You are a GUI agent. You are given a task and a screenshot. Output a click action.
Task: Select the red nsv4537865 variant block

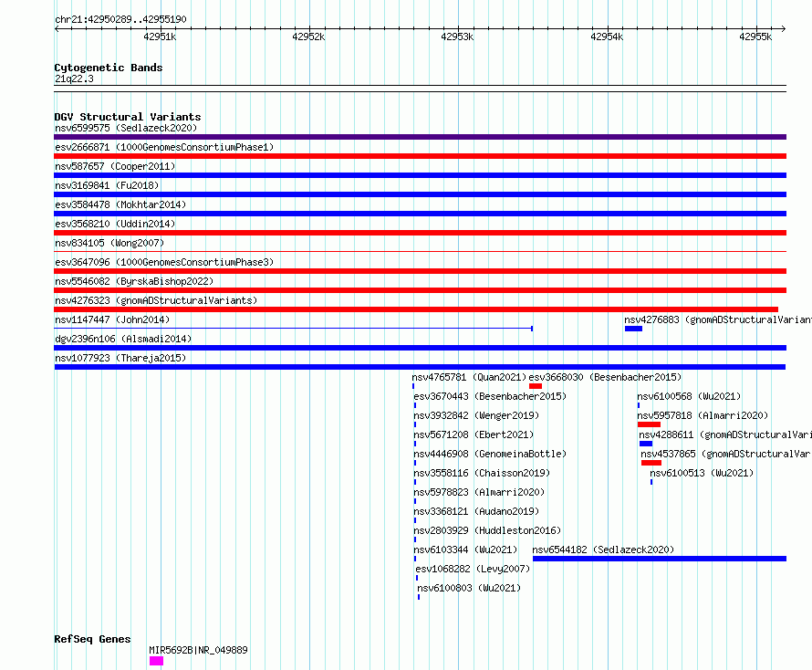coord(651,463)
